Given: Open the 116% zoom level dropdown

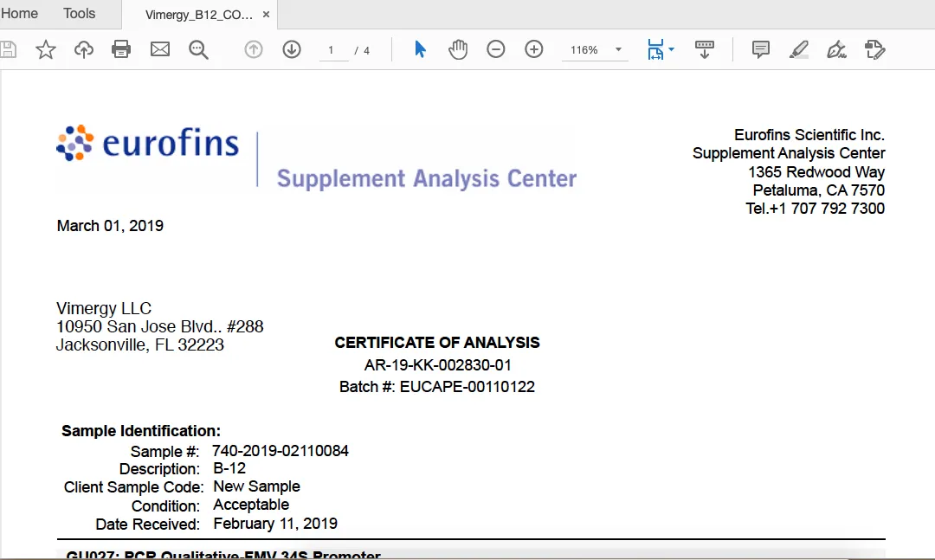Looking at the screenshot, I should pyautogui.click(x=618, y=50).
